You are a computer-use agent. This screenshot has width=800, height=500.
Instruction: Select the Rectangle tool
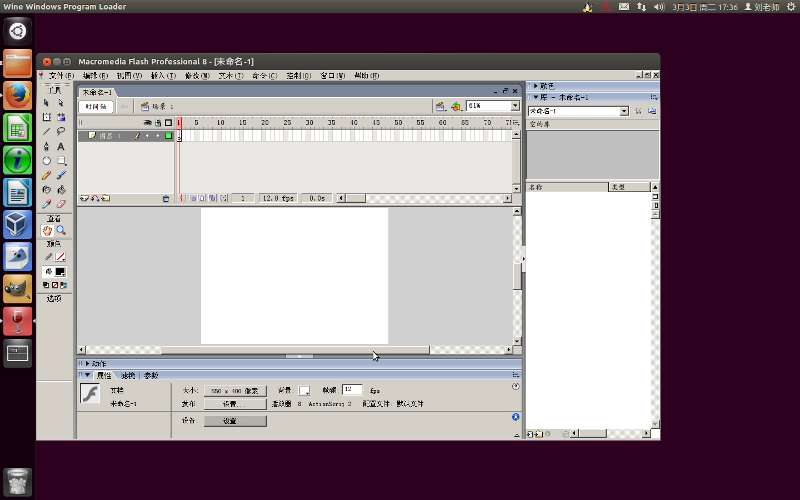pyautogui.click(x=61, y=161)
